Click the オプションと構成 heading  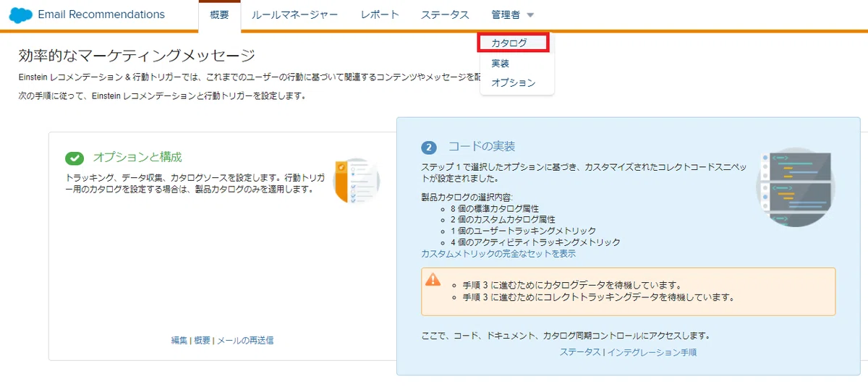pos(137,157)
